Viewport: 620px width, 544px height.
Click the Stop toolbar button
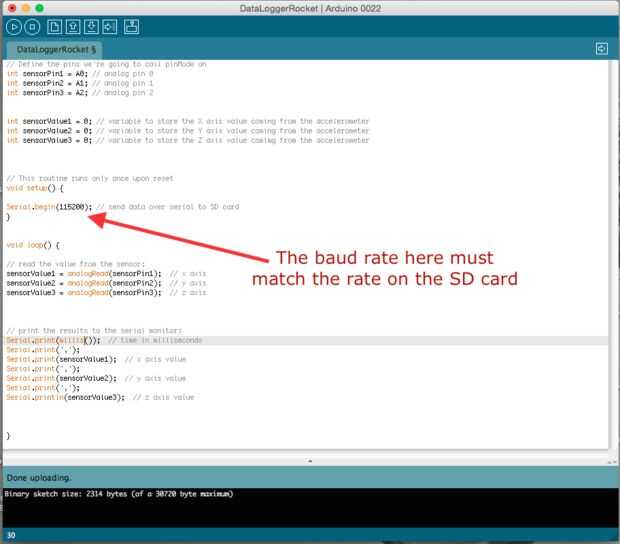coord(32,27)
